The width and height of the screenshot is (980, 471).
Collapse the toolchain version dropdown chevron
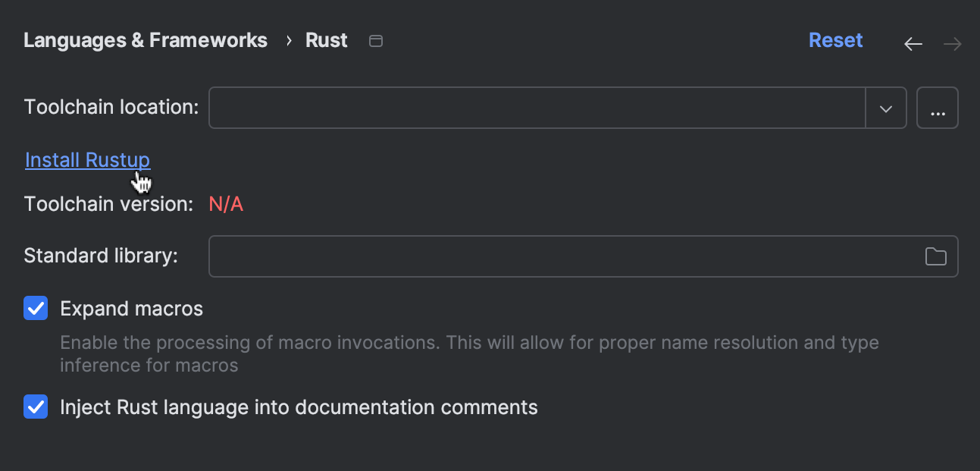tap(885, 108)
